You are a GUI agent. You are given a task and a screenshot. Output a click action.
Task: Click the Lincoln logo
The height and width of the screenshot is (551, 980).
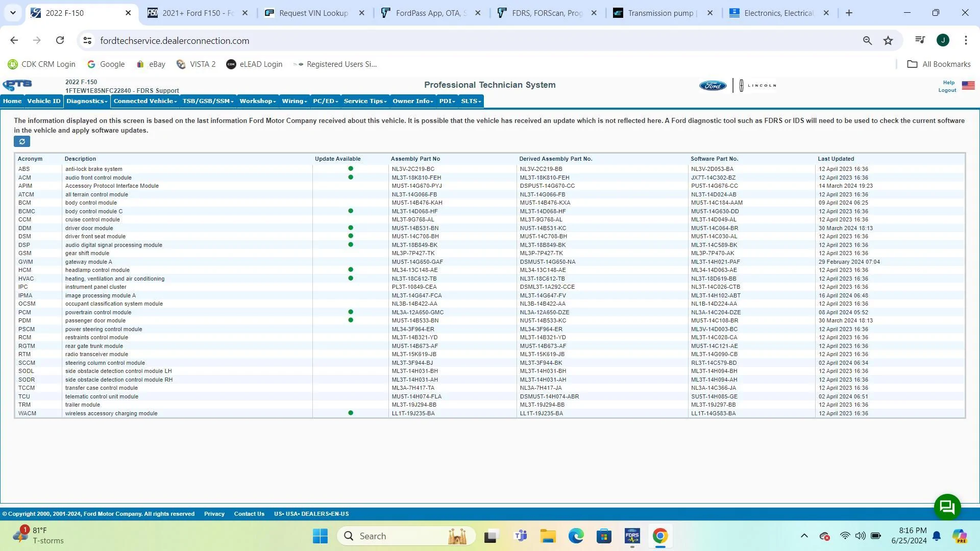(758, 86)
